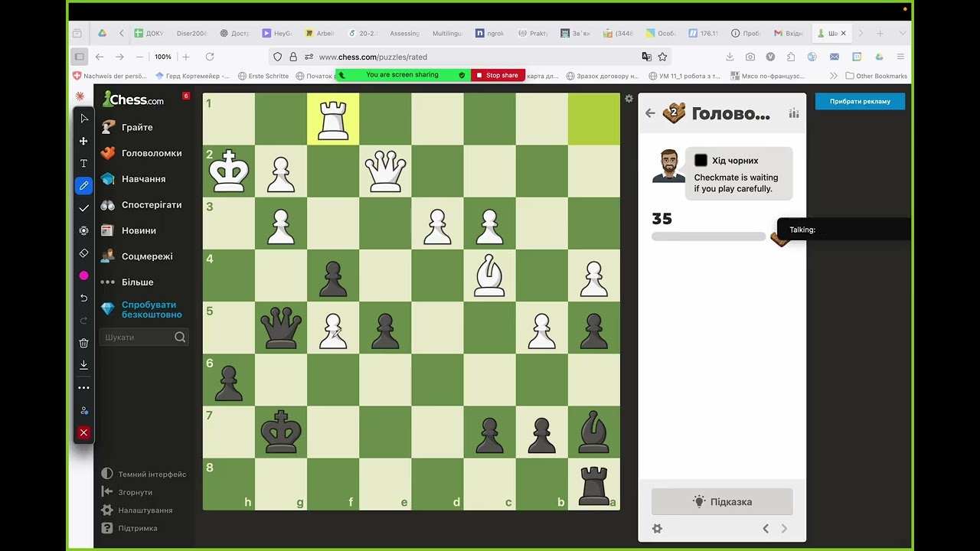Click the Stop share button
The width and height of the screenshot is (980, 551).
click(x=498, y=75)
